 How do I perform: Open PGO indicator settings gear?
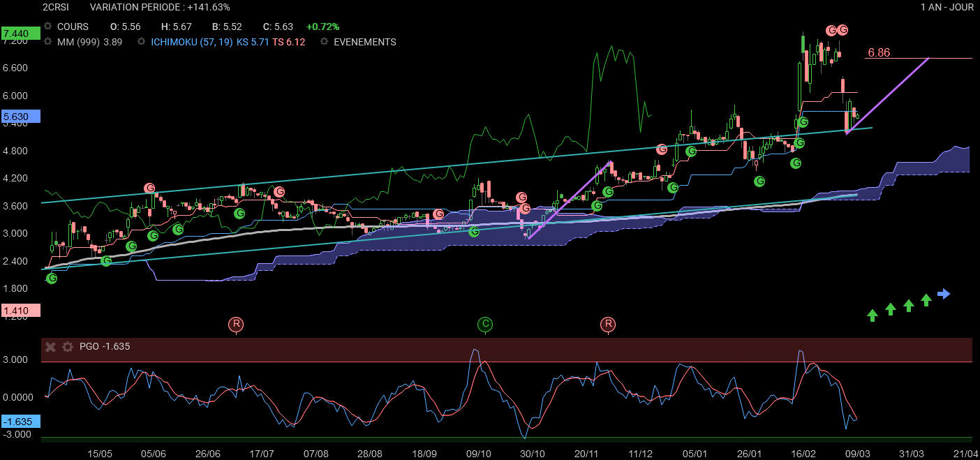pos(68,347)
